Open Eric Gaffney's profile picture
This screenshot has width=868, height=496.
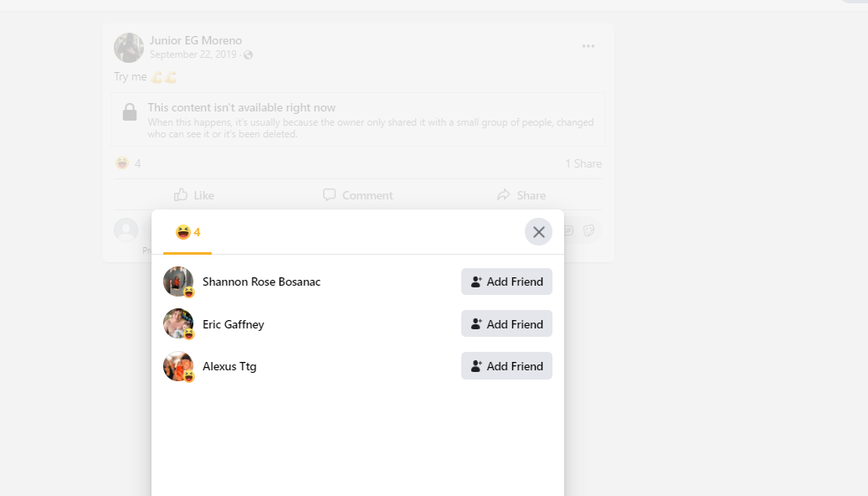[178, 323]
